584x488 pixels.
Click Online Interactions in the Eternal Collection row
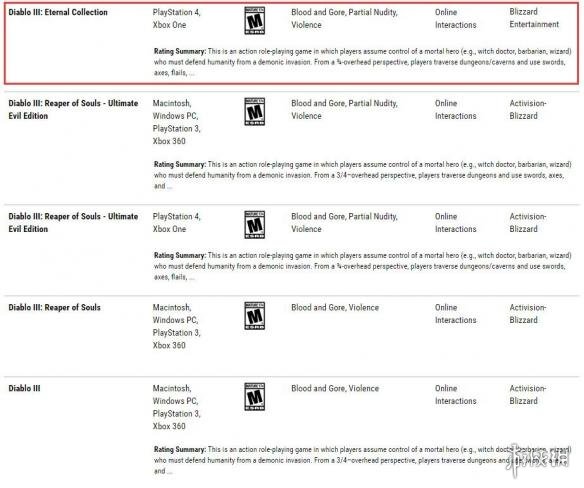(456, 19)
